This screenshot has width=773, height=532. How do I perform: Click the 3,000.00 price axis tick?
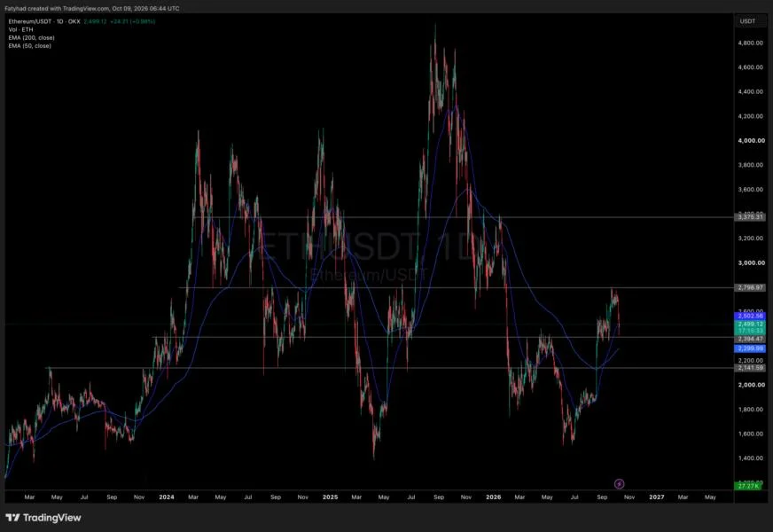(x=751, y=262)
